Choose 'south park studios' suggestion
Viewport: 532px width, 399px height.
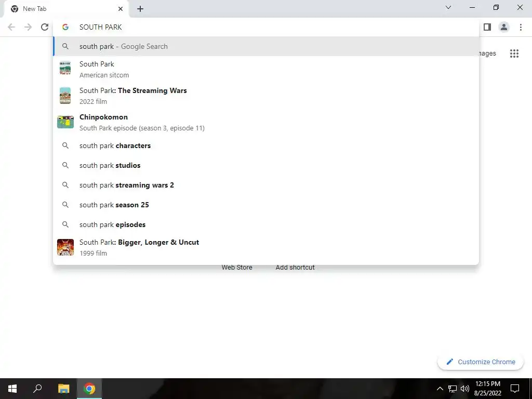[266, 165]
